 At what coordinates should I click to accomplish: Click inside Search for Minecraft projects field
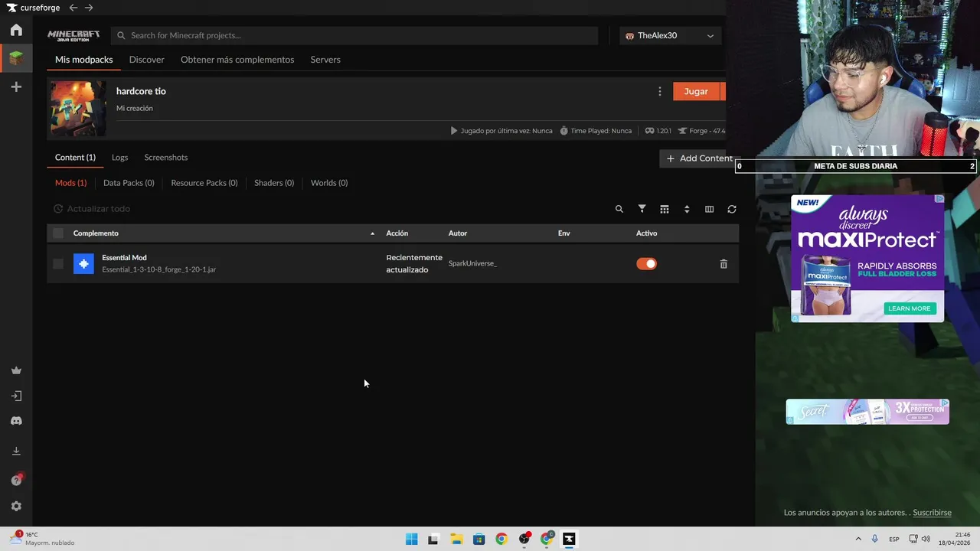354,35
